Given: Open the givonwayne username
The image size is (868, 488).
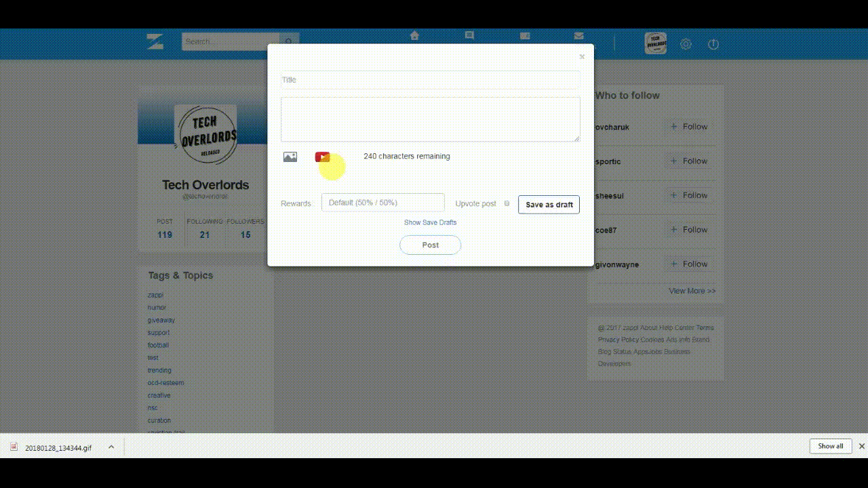Looking at the screenshot, I should coord(617,265).
